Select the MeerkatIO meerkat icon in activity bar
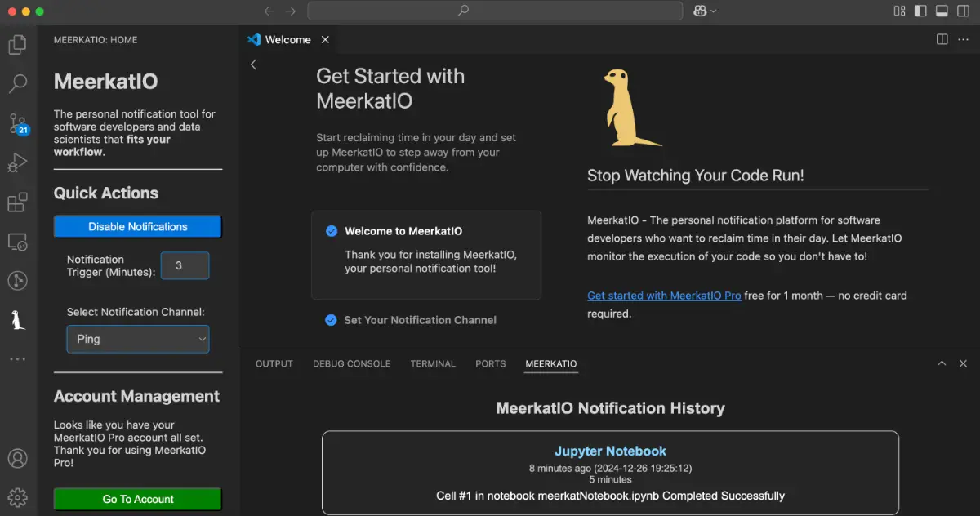This screenshot has width=980, height=516. pyautogui.click(x=18, y=319)
